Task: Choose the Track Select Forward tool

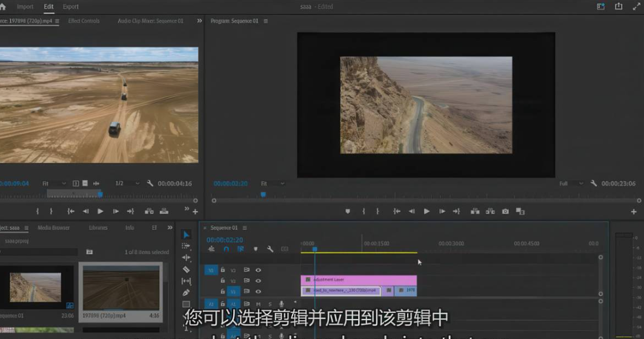Action: (186, 246)
